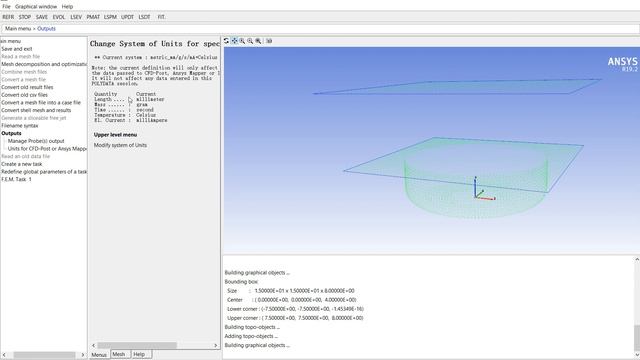640x360 pixels.
Task: Select Filename syntax item
Action: point(20,125)
